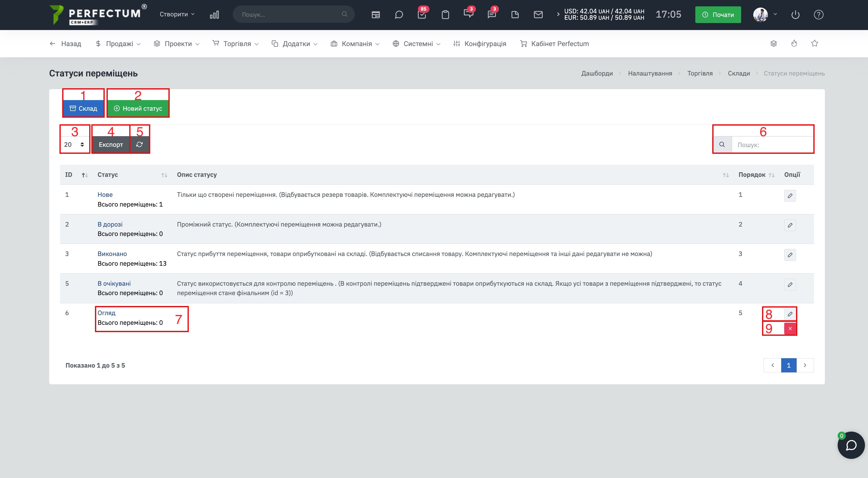Open the mail envelope icon
Viewport: 868px width, 478px height.
pos(538,15)
